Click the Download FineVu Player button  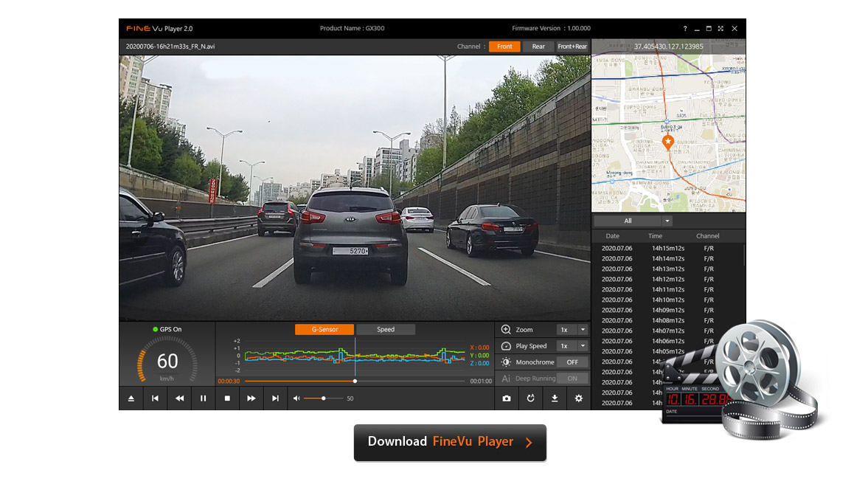(450, 442)
